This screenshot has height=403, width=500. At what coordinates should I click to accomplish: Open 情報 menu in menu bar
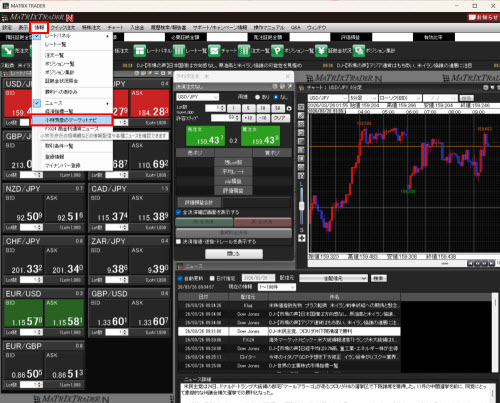[x=39, y=28]
